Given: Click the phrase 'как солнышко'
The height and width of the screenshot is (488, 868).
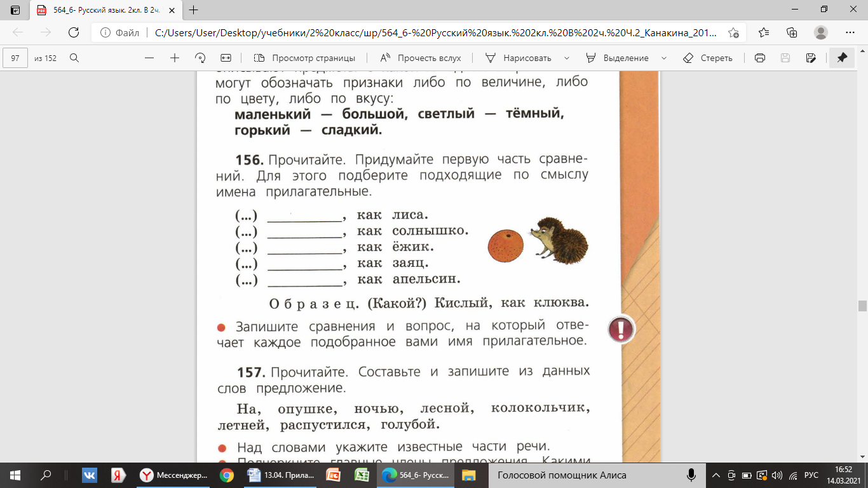Looking at the screenshot, I should pos(412,231).
